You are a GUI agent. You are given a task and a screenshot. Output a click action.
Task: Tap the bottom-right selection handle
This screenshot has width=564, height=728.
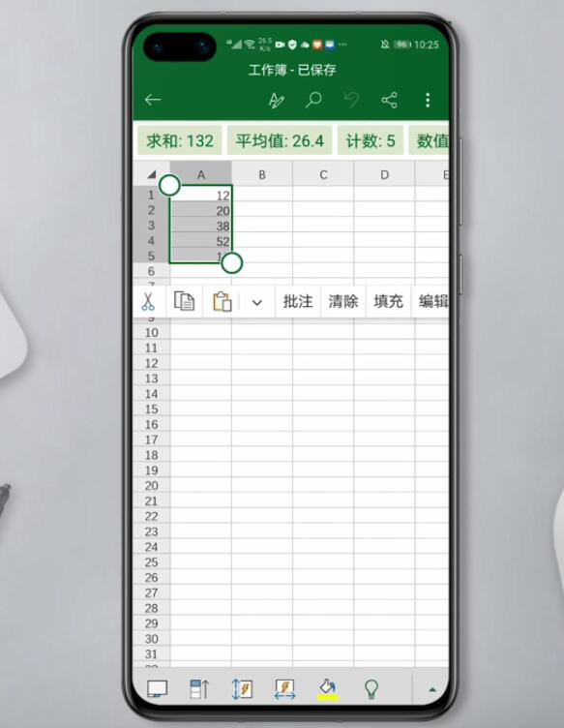232,263
